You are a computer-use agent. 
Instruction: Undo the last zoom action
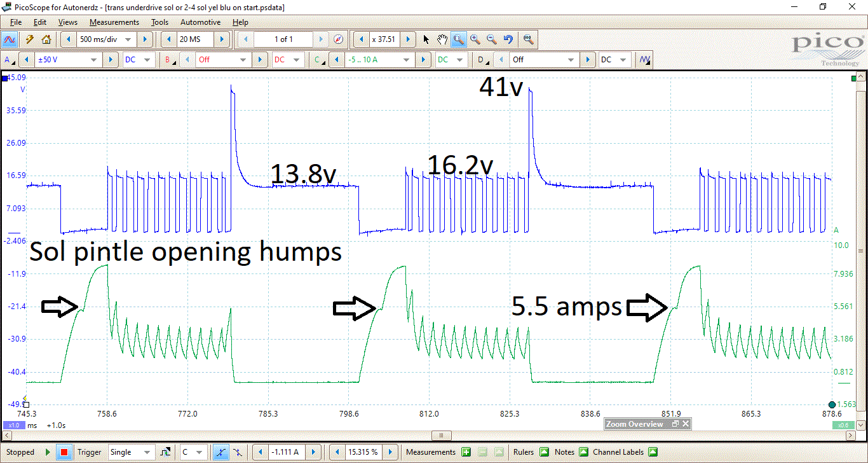click(507, 39)
